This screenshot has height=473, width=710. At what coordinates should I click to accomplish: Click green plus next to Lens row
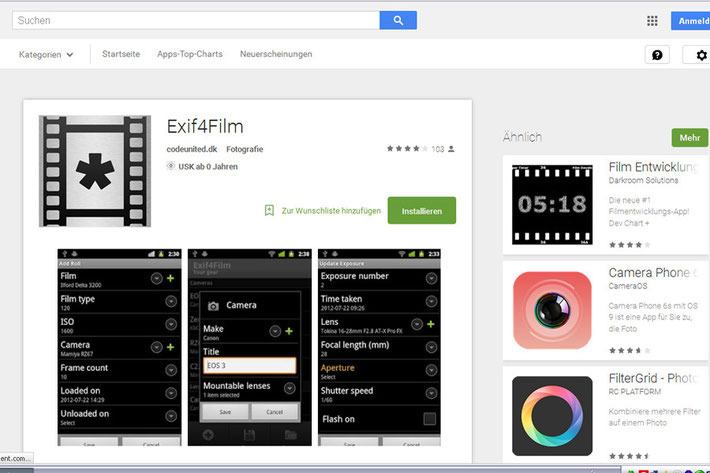tap(431, 324)
